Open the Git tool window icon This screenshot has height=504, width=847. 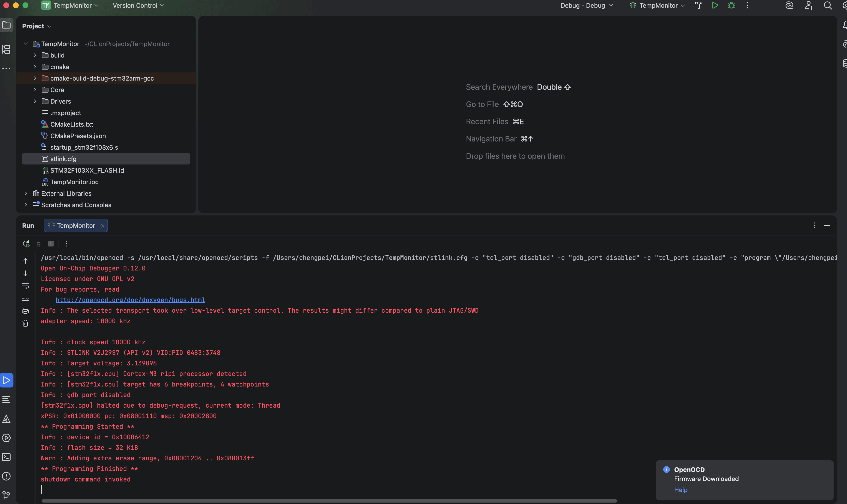tap(6, 495)
